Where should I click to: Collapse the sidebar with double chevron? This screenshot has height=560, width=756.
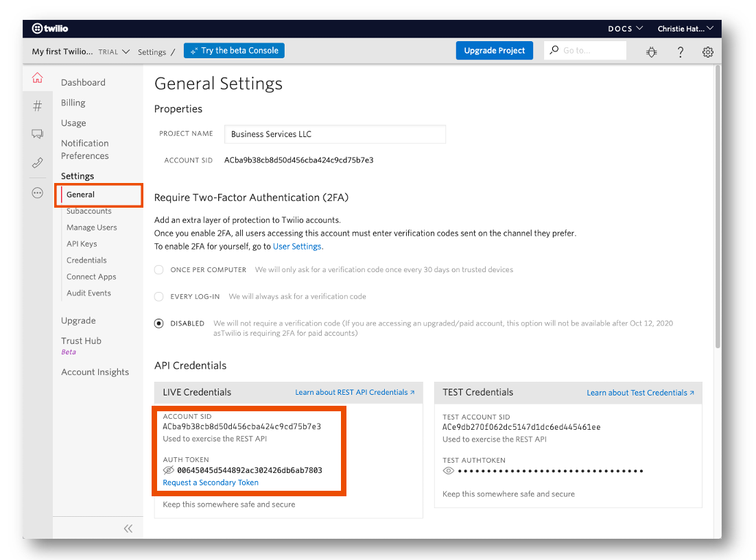tap(128, 528)
